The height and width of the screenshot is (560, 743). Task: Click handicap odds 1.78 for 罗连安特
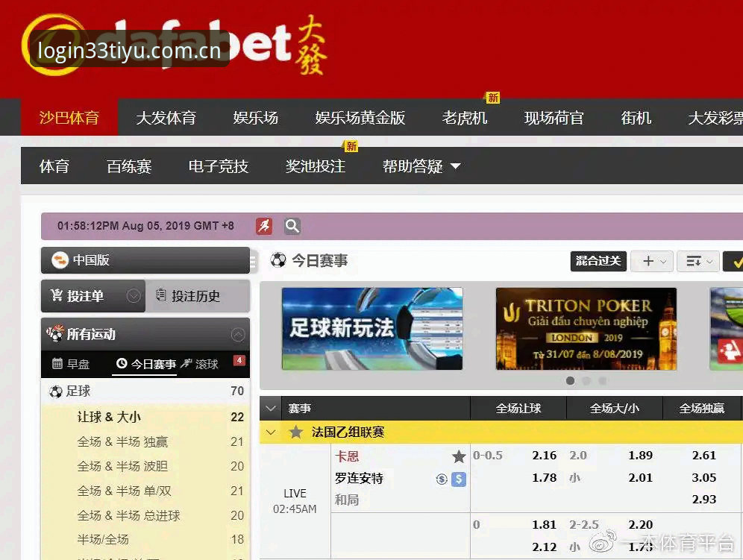544,477
